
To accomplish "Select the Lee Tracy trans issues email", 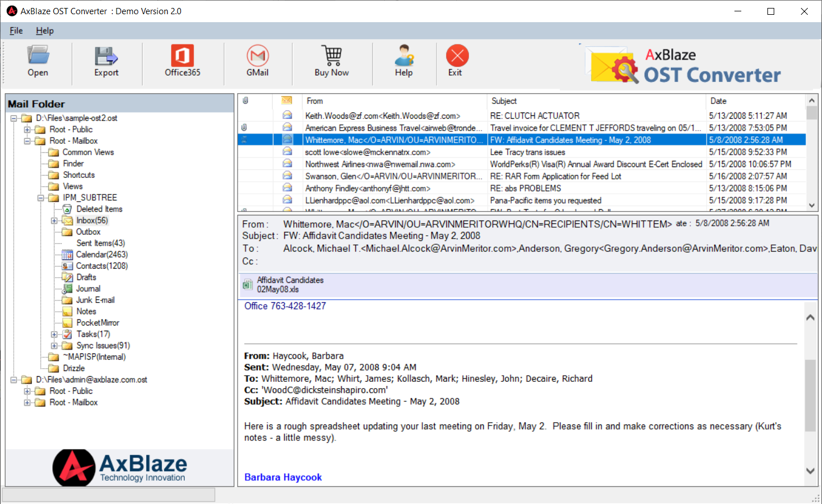I will (x=521, y=152).
